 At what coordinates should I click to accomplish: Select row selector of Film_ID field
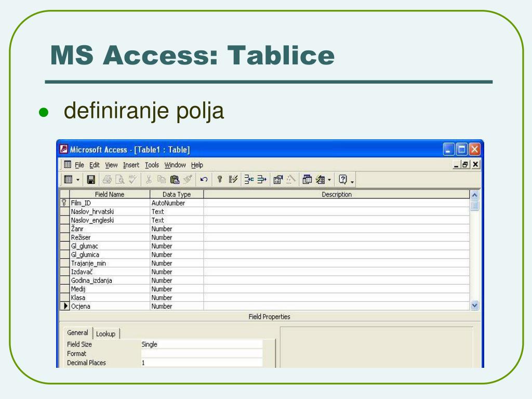coord(64,203)
